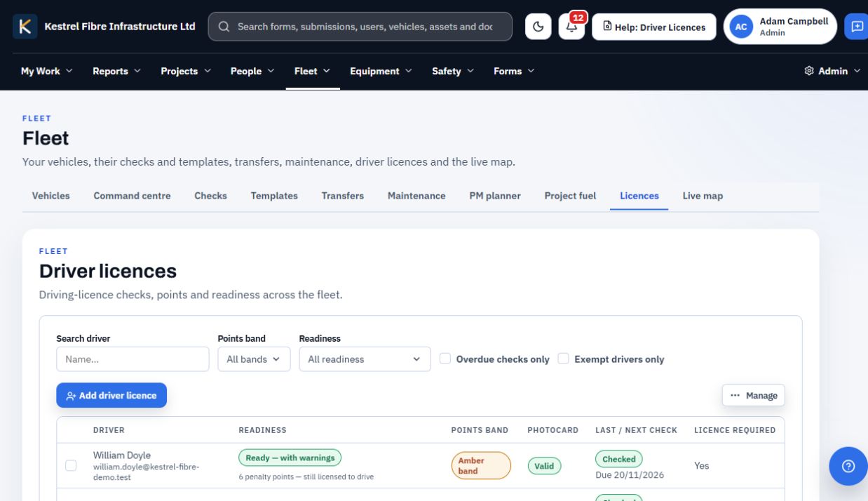Click the 6 penalty points note
This screenshot has width=868, height=501.
306,477
